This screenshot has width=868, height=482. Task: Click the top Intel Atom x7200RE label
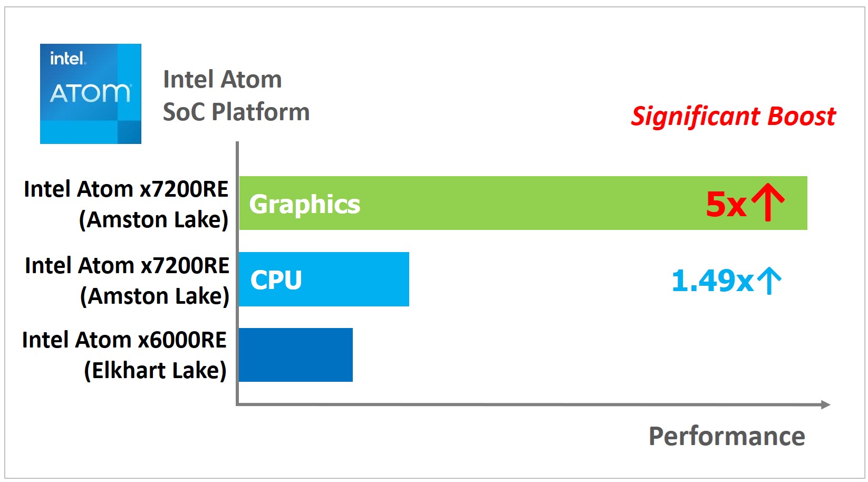126,189
